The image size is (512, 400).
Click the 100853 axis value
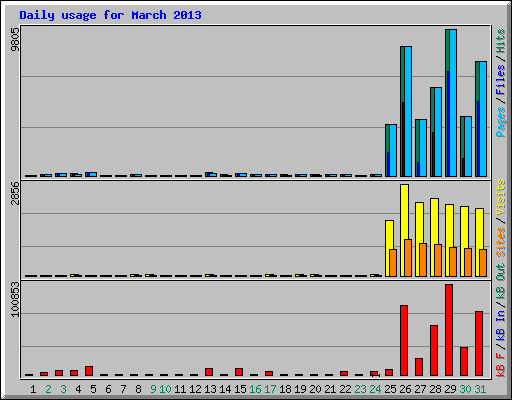click(15, 299)
